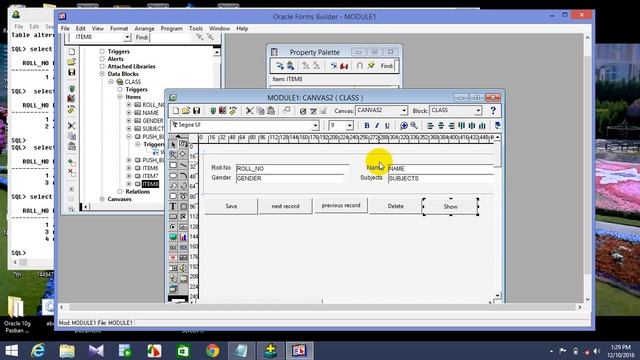
Task: Select the Relations tree node
Action: [138, 191]
